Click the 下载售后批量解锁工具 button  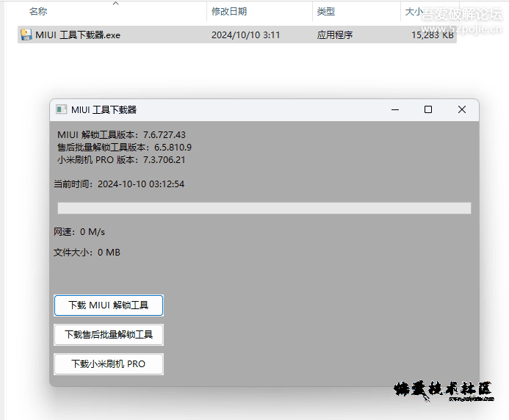tap(109, 335)
